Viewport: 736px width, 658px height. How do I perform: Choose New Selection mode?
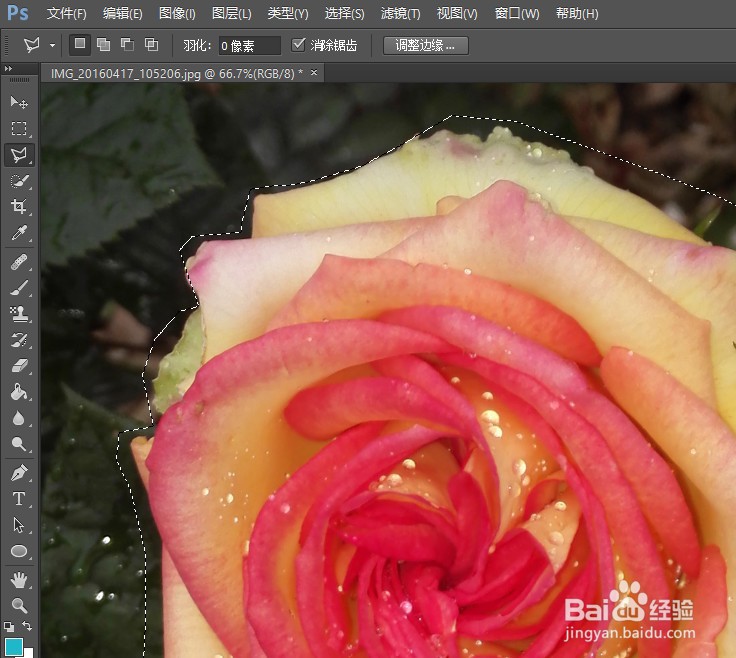80,45
